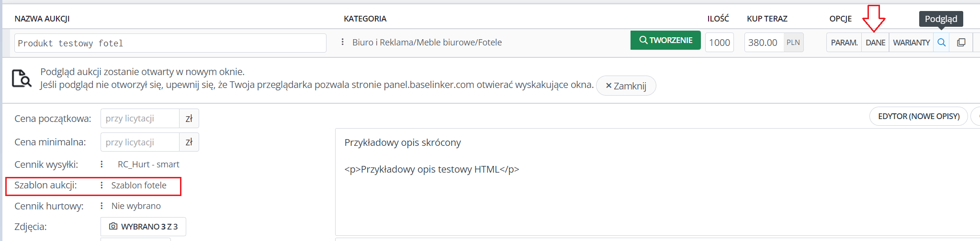Click green TWORZENIE status button
Viewport: 980px width, 241px height.
[x=665, y=40]
